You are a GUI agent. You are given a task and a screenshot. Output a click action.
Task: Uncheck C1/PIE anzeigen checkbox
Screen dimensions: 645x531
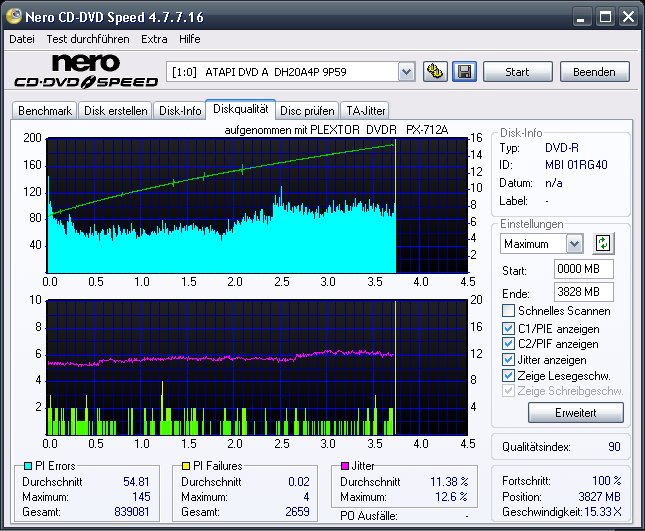(x=508, y=329)
